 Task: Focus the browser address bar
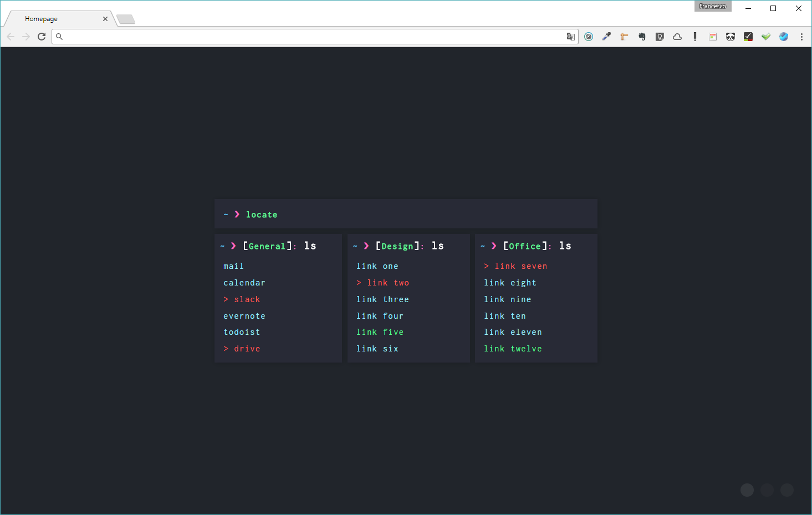click(315, 37)
